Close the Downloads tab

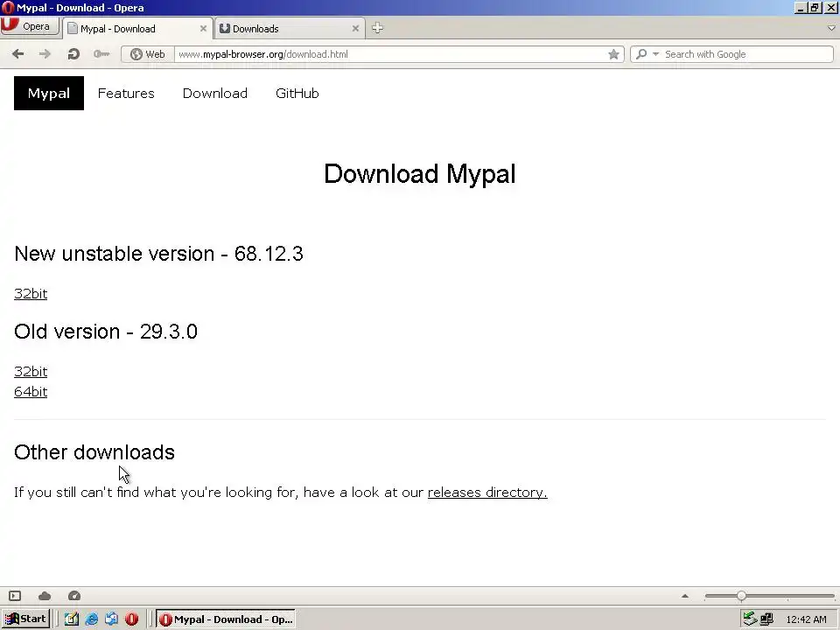[x=355, y=29]
